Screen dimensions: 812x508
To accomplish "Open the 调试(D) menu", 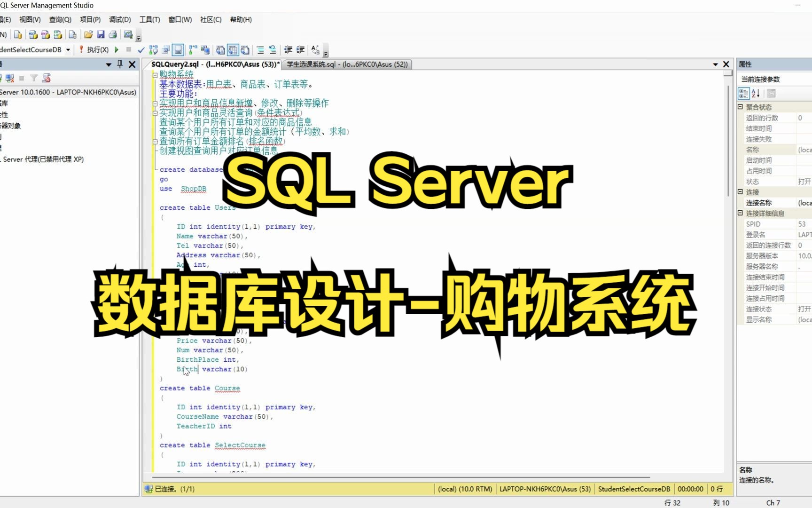I will pyautogui.click(x=120, y=19).
